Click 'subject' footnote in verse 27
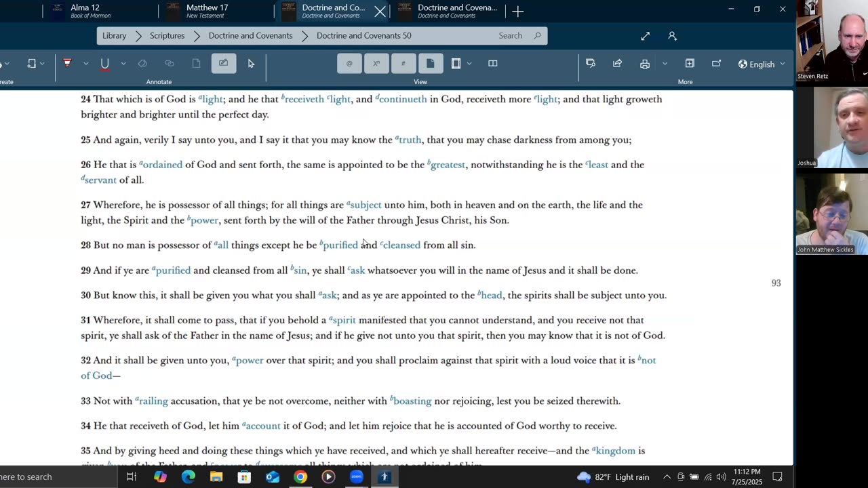This screenshot has width=868, height=488. (364, 205)
